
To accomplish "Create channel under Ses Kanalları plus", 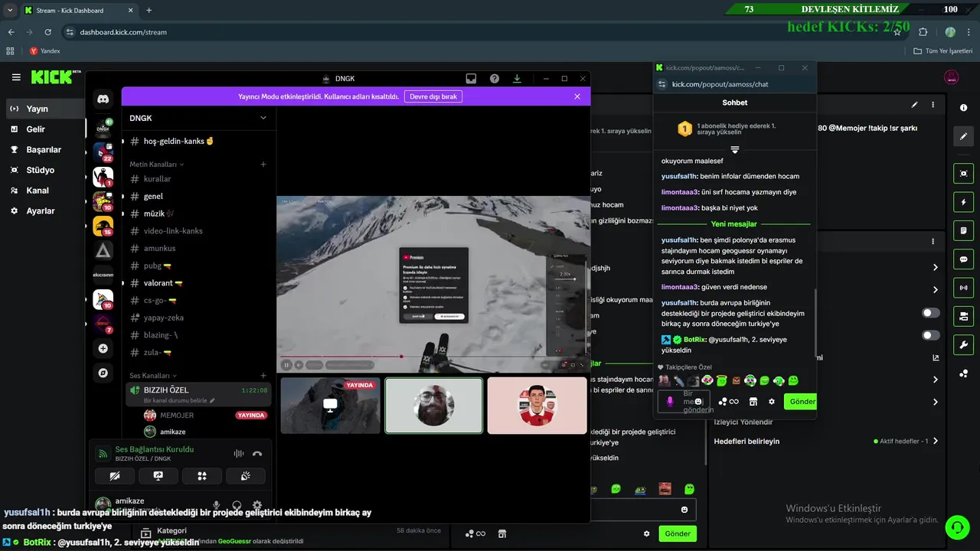I will pyautogui.click(x=263, y=376).
